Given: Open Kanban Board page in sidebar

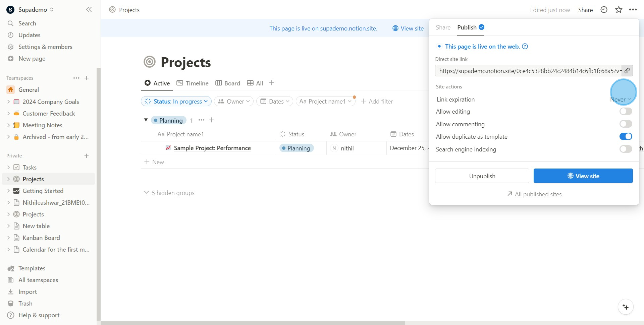Looking at the screenshot, I should [x=41, y=238].
